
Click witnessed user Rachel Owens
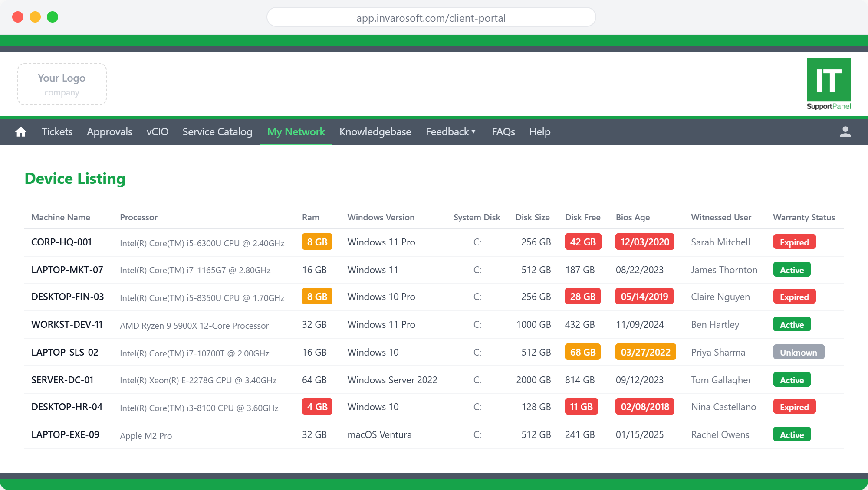tap(720, 434)
